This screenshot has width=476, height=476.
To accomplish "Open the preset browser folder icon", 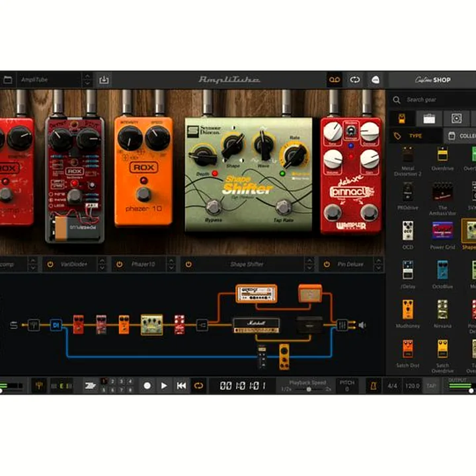I will coord(7,80).
